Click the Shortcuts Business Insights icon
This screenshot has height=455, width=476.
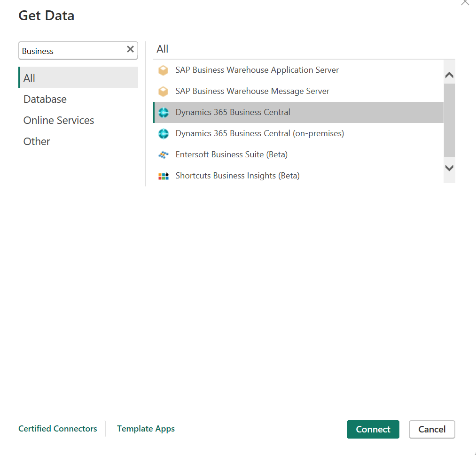tap(164, 176)
